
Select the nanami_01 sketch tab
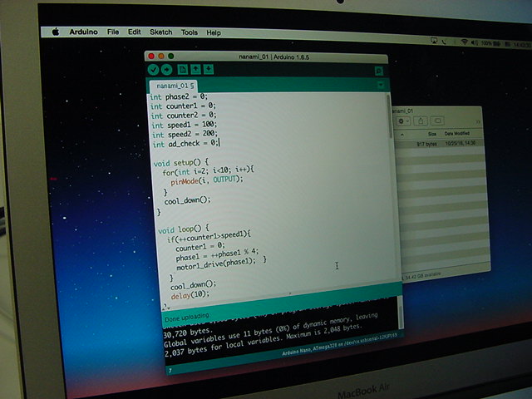point(174,86)
